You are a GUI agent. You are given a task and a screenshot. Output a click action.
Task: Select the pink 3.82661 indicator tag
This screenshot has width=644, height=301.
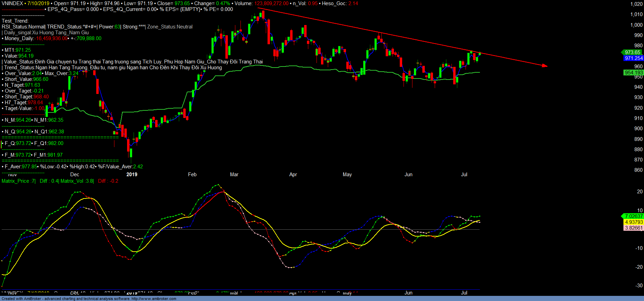click(x=633, y=228)
